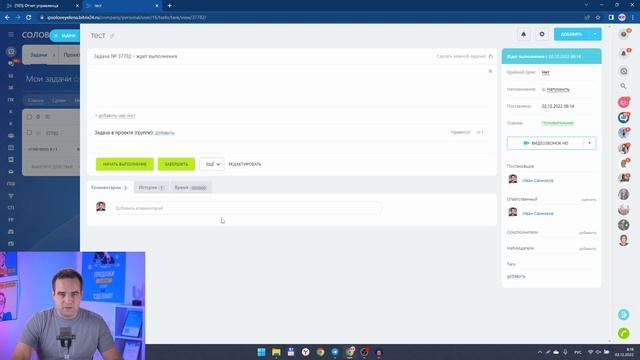Click the add comment input field

click(246, 208)
